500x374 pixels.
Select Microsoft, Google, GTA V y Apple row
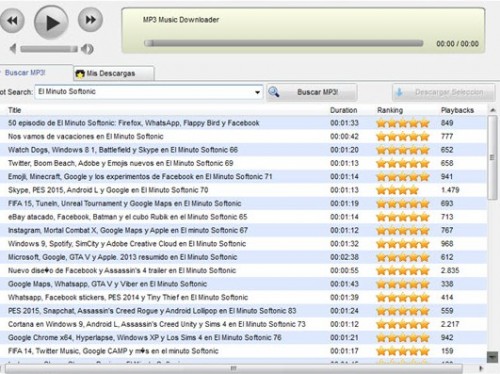[243, 257]
